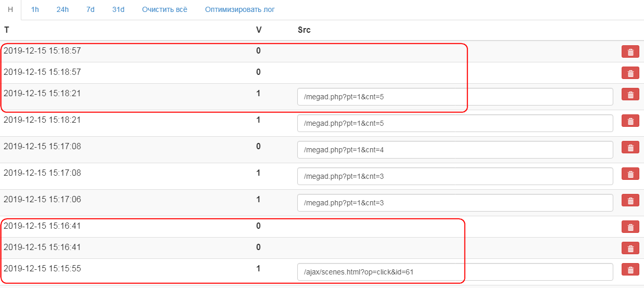Click the Src field of 15:17:06 entry
The image size is (644, 288).
[x=454, y=203]
